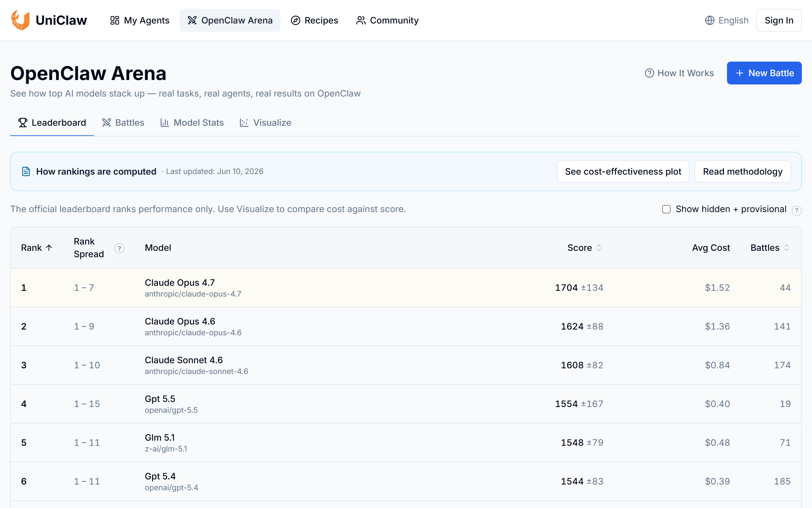Click the help icon next to Show hidden + provisional
This screenshot has width=812, height=508.
point(796,211)
